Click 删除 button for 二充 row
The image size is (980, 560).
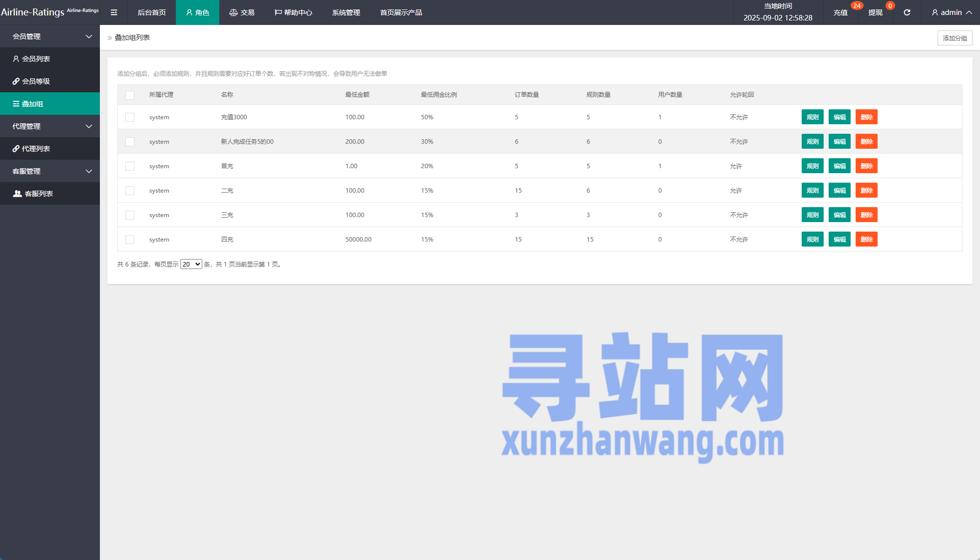coord(867,190)
